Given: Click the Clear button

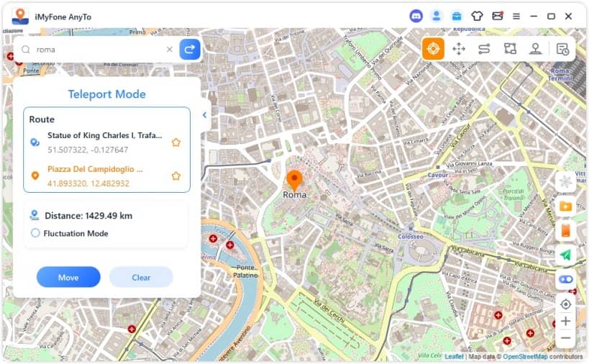Looking at the screenshot, I should [x=141, y=277].
